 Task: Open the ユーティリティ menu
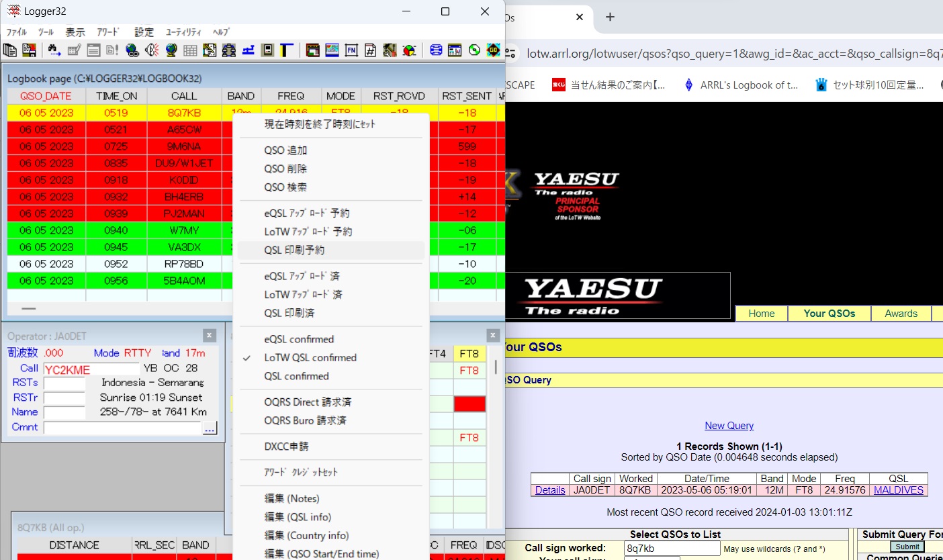183,32
